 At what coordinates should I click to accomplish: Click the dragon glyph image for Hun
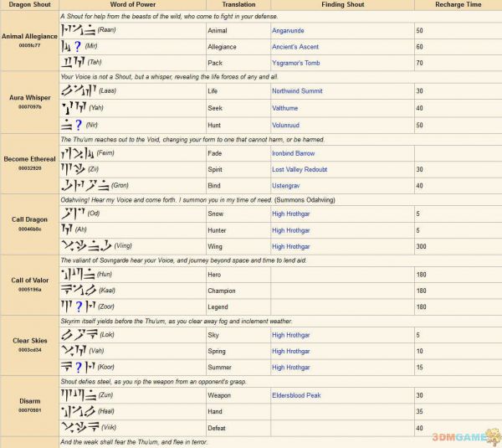click(x=78, y=274)
